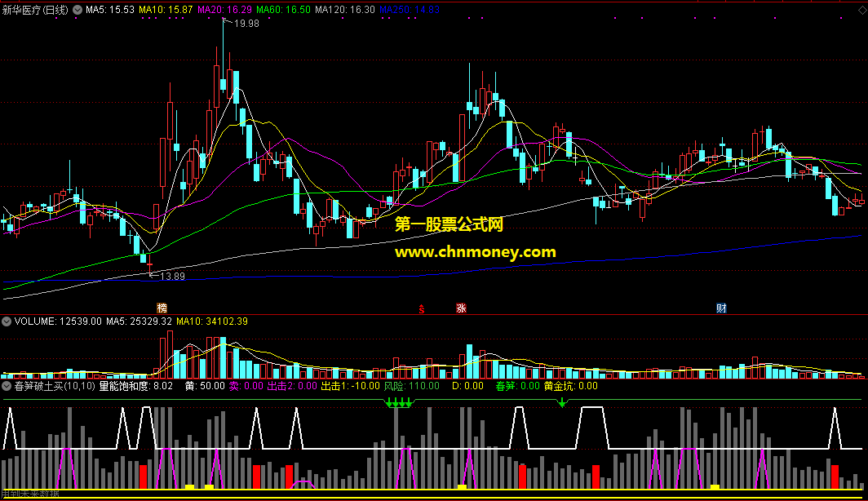Click the D: 0.00 value
The image size is (868, 501).
pyautogui.click(x=467, y=386)
